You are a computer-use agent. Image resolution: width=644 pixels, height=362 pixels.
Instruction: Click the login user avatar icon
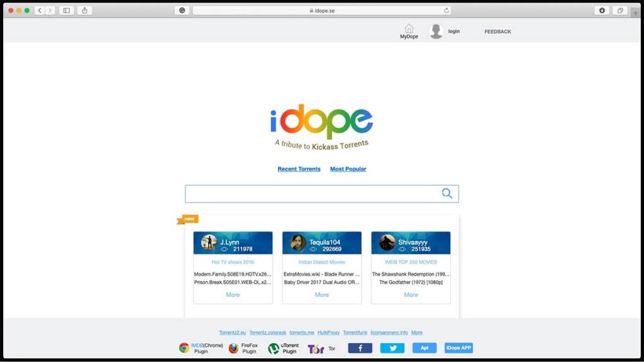pyautogui.click(x=436, y=31)
